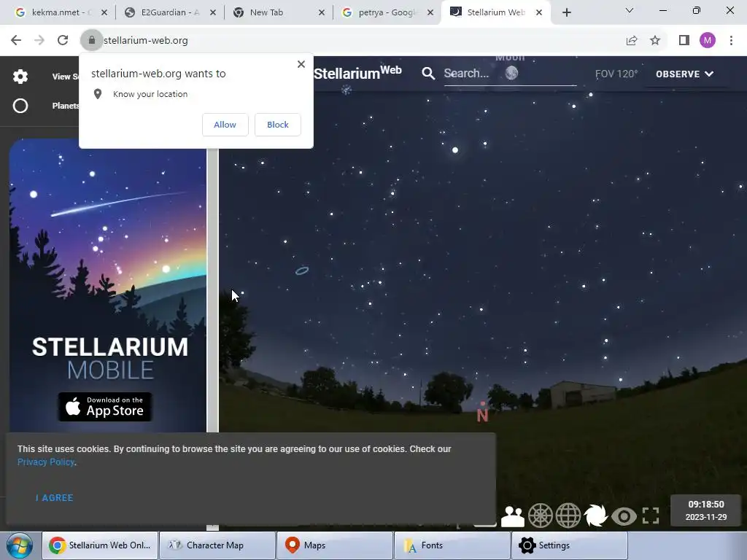Enter fullscreen mode in Stellarium
747x560 pixels.
(651, 516)
